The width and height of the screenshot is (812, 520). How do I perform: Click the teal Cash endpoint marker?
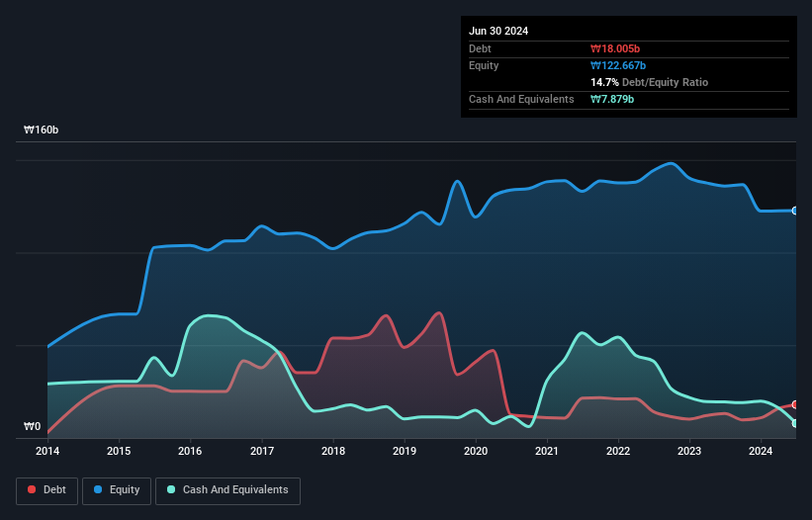[795, 423]
